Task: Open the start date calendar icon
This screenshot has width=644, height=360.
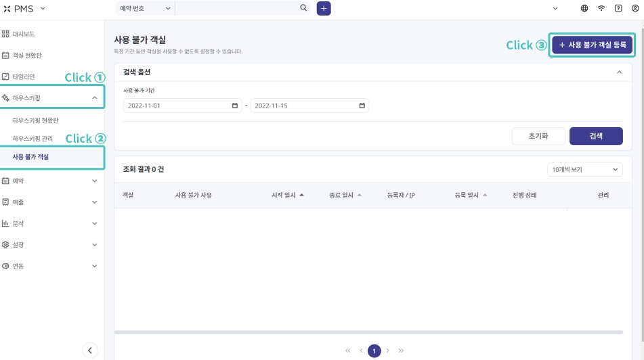Action: click(235, 106)
